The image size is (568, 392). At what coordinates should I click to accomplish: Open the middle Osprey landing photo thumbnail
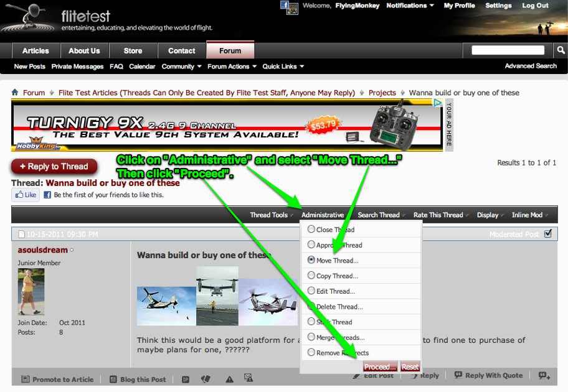(x=217, y=296)
